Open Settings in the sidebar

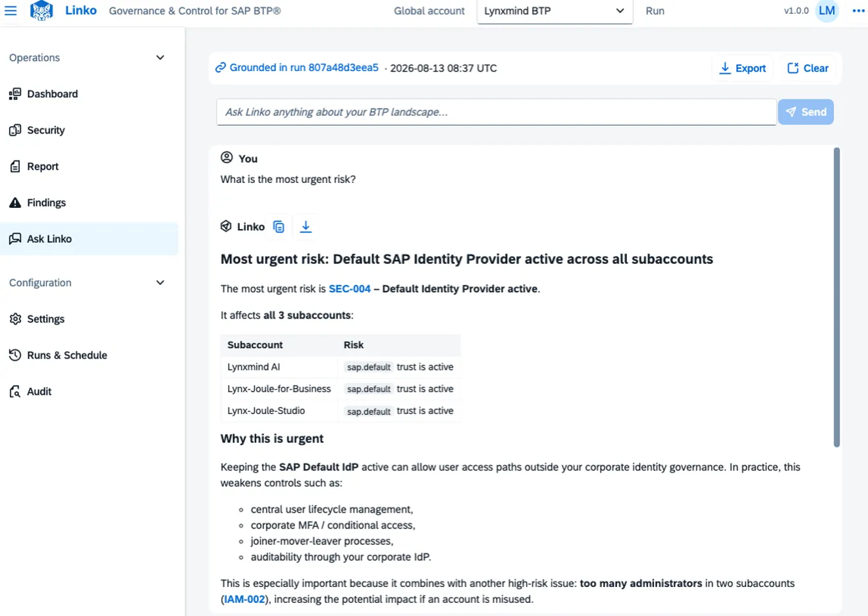tap(89, 319)
